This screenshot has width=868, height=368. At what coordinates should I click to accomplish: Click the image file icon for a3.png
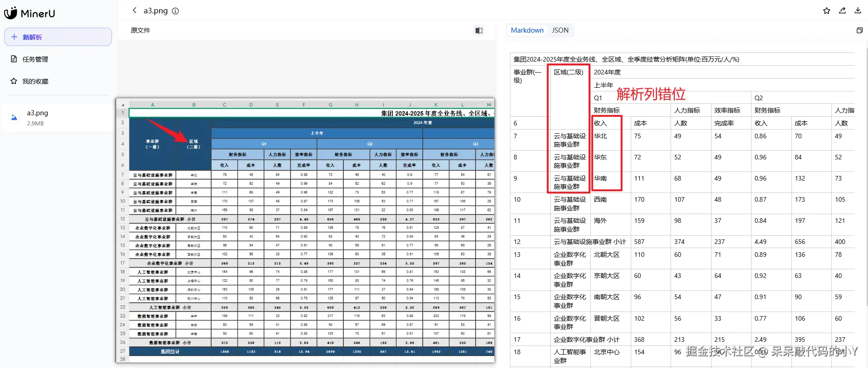pyautogui.click(x=14, y=118)
